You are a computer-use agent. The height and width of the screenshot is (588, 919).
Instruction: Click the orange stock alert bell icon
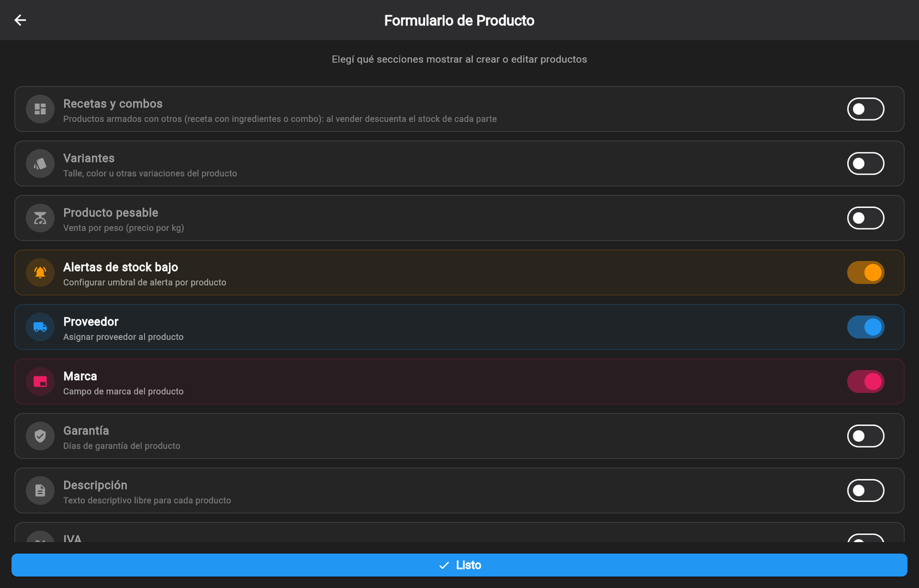(x=40, y=273)
